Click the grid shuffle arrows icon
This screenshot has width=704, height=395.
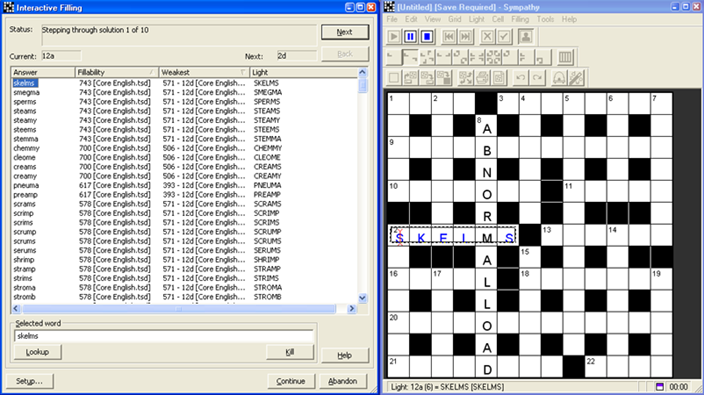(x=466, y=78)
